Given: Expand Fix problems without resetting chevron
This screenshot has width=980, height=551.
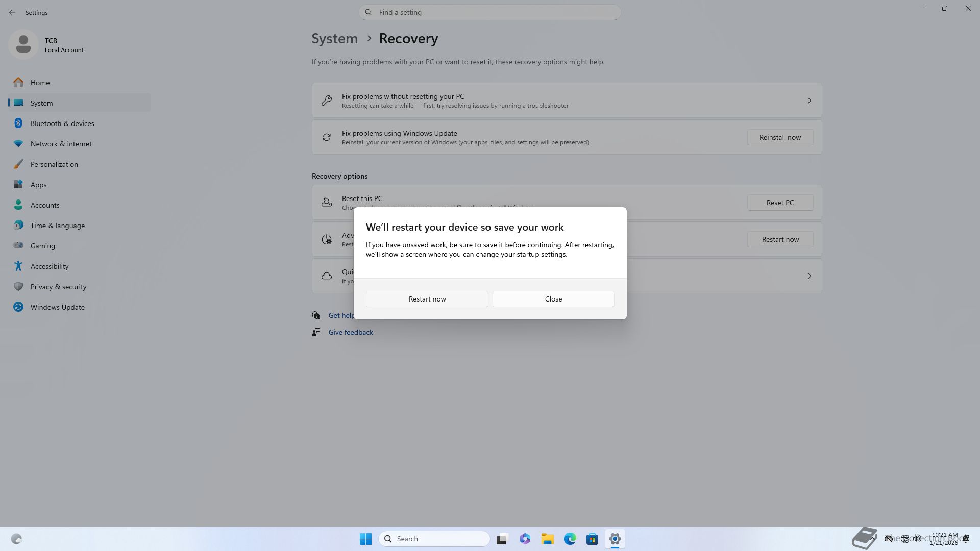Looking at the screenshot, I should click(809, 101).
